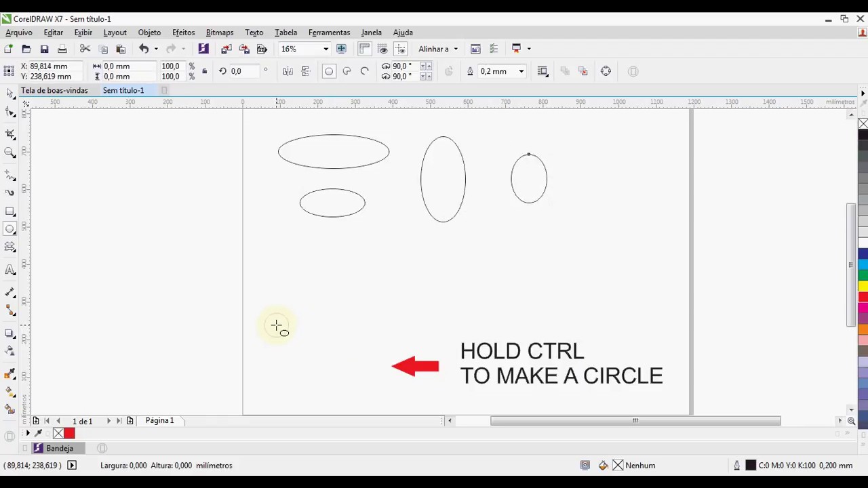Viewport: 868px width, 488px height.
Task: Select the Text tool
Action: [x=9, y=270]
